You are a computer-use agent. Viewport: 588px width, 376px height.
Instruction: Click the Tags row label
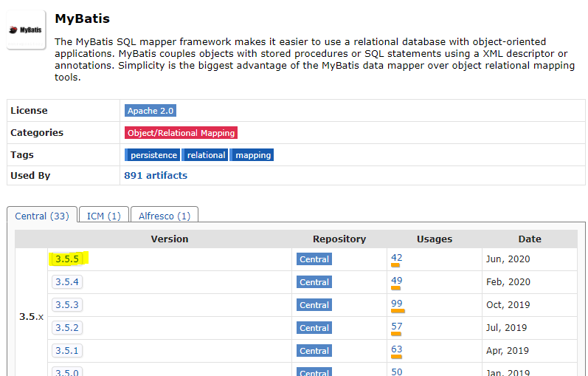(x=22, y=155)
